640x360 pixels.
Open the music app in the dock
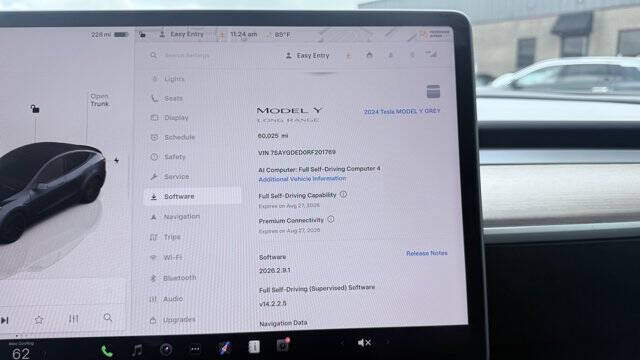[137, 350]
